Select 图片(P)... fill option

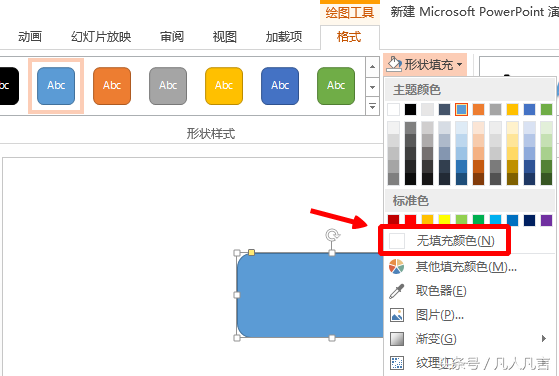[470, 315]
